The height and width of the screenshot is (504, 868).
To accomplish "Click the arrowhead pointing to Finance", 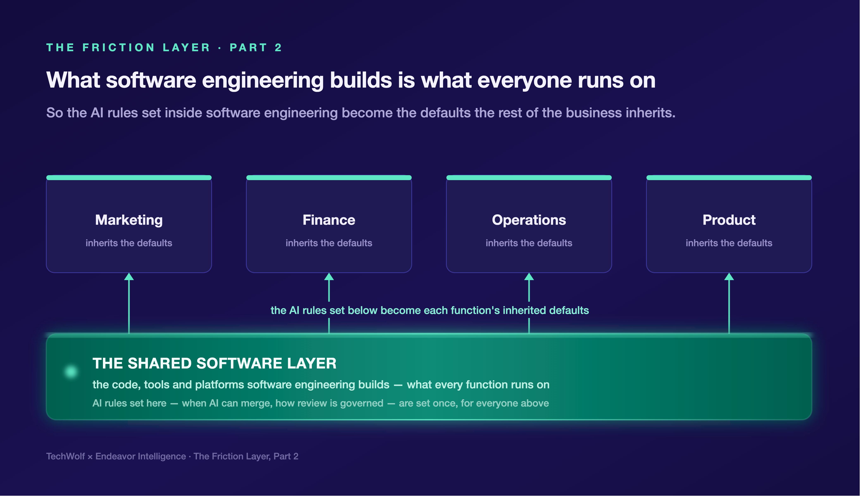I will coord(329,277).
